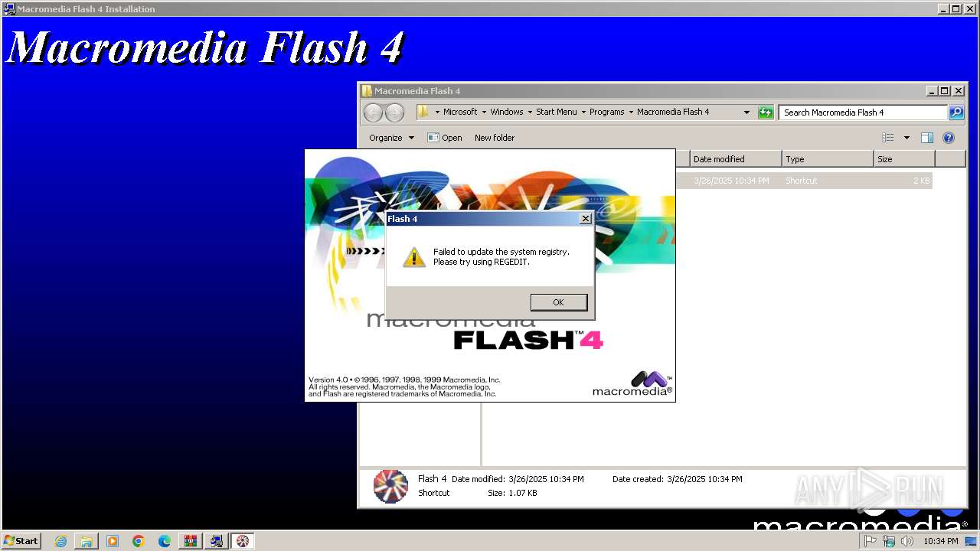Launch Google Chrome from taskbar
The height and width of the screenshot is (551, 980).
coord(139,541)
